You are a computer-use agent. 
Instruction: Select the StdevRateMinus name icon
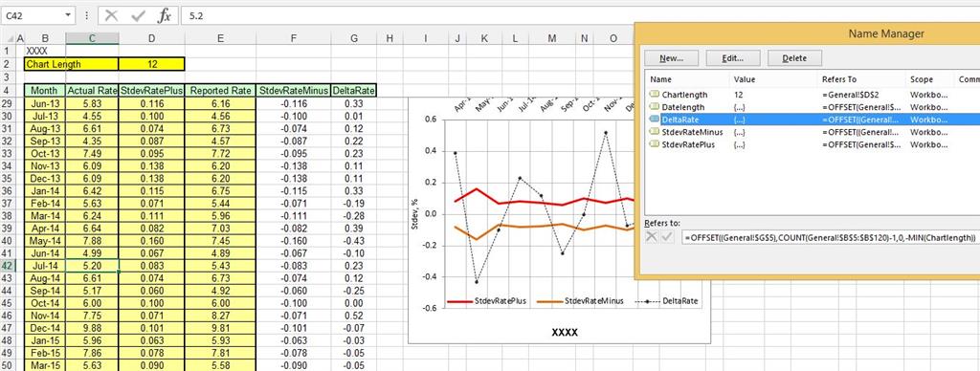tap(655, 132)
